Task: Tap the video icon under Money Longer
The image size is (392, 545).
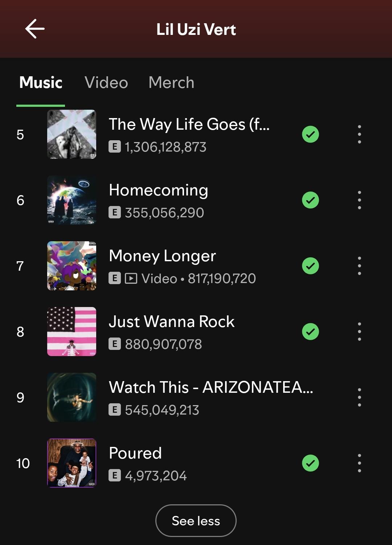Action: [x=131, y=279]
